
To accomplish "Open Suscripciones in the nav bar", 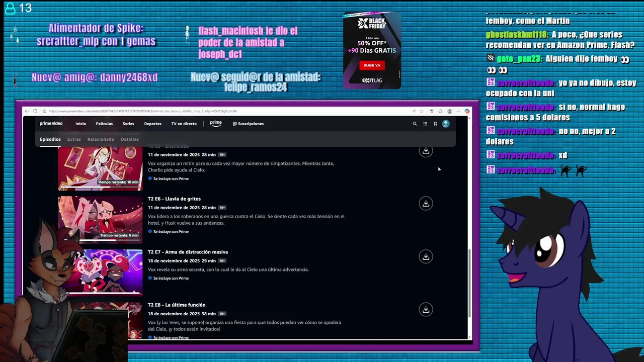I will tap(248, 124).
